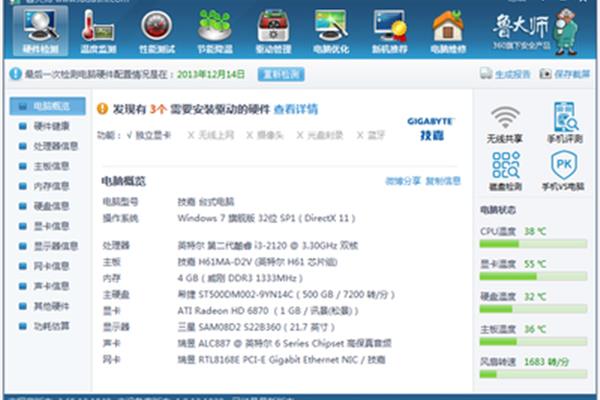Open 功耗估算 in the sidebar

[x=44, y=326]
